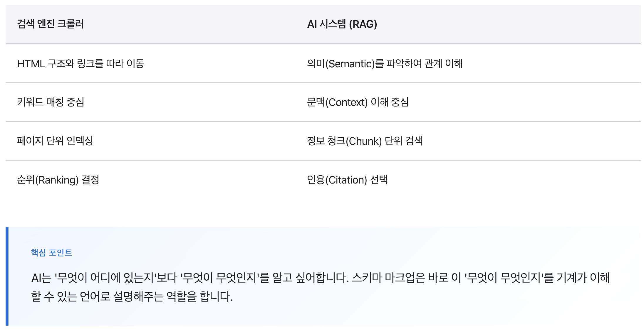Select the '키워드 매칭 중심' table cell
The image size is (644, 330).
pos(51,102)
